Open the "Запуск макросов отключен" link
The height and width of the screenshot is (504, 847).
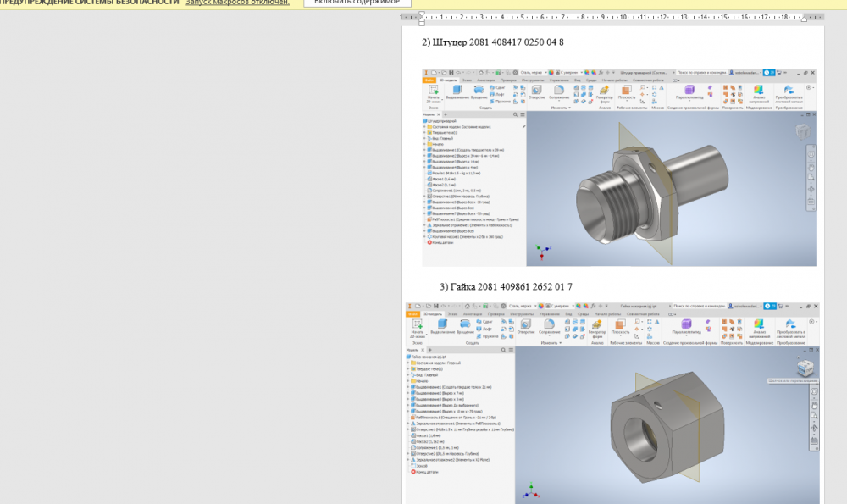click(x=238, y=3)
